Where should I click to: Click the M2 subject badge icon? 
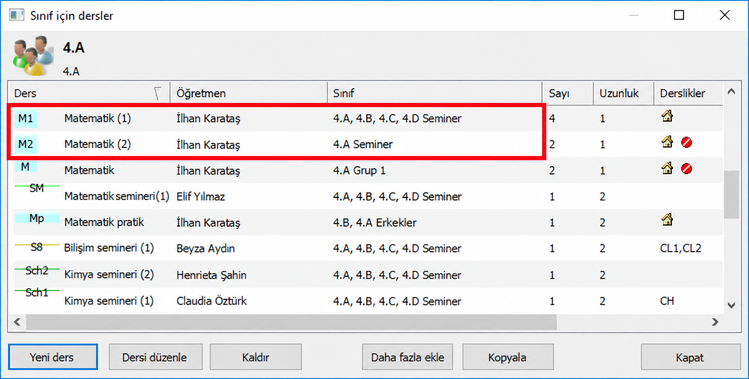(x=25, y=144)
